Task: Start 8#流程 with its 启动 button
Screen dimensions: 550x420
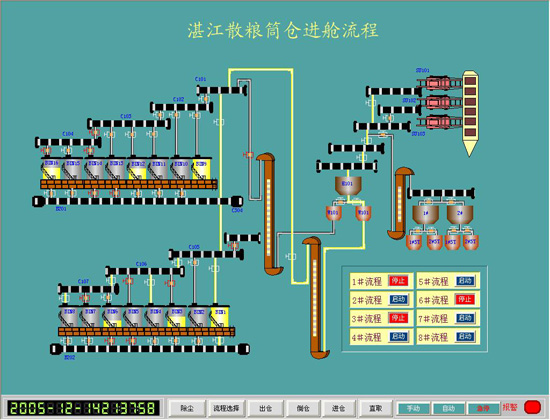Action: click(x=464, y=336)
